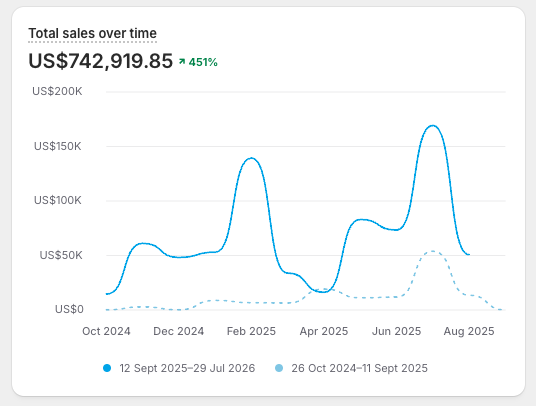Click the solid line's highest peak near US$170K
This screenshot has width=536, height=406.
pyautogui.click(x=433, y=126)
